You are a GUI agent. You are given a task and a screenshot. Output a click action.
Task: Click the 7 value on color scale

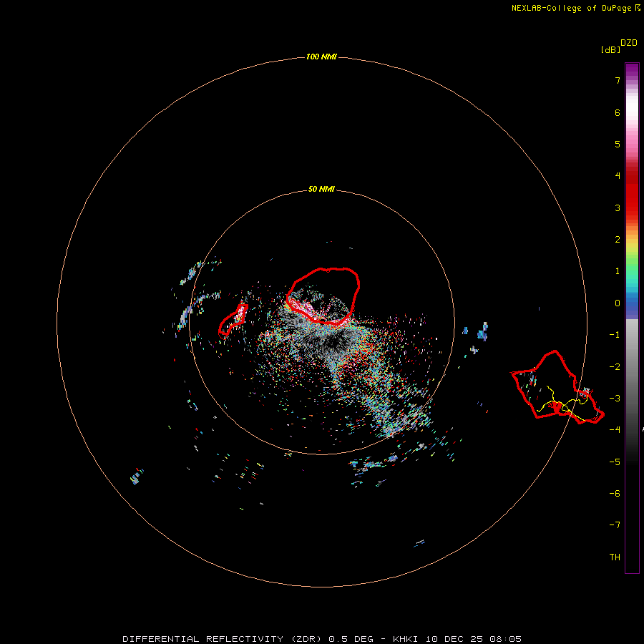click(x=618, y=80)
